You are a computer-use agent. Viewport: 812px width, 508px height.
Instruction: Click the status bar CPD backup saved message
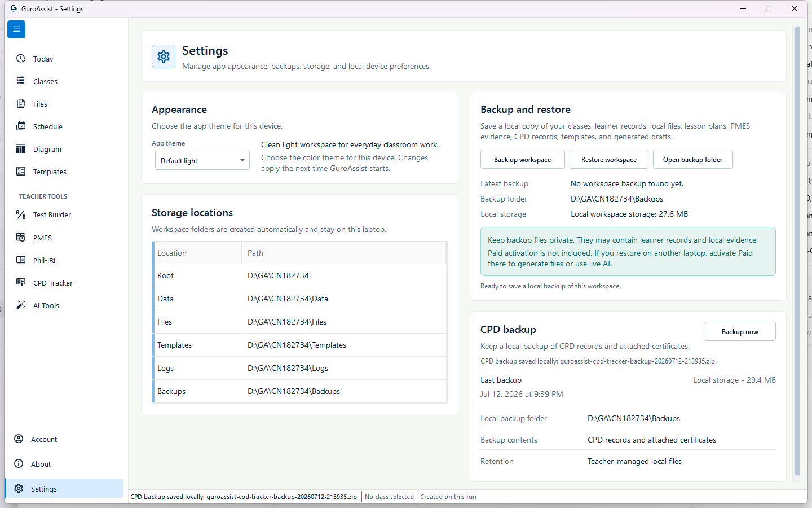tap(244, 497)
